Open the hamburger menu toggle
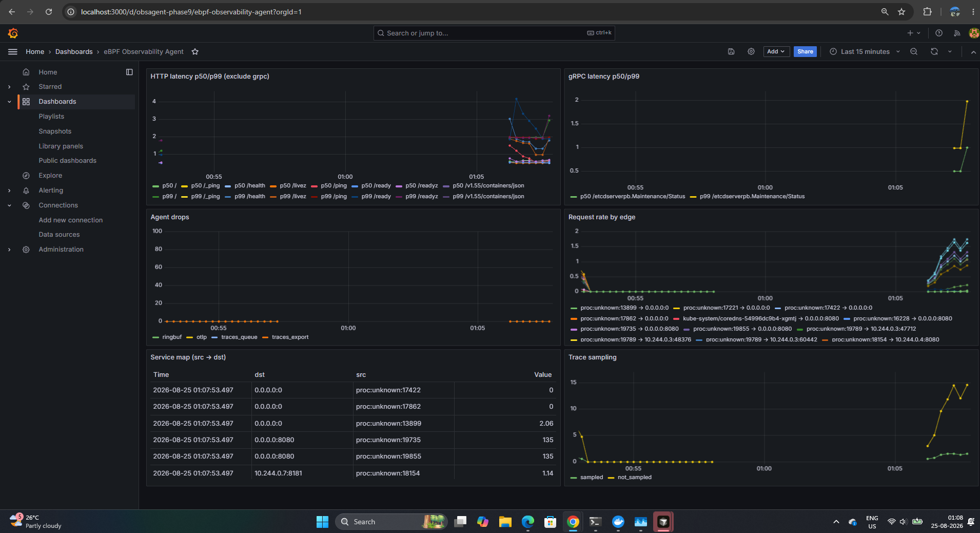980x533 pixels. (13, 52)
